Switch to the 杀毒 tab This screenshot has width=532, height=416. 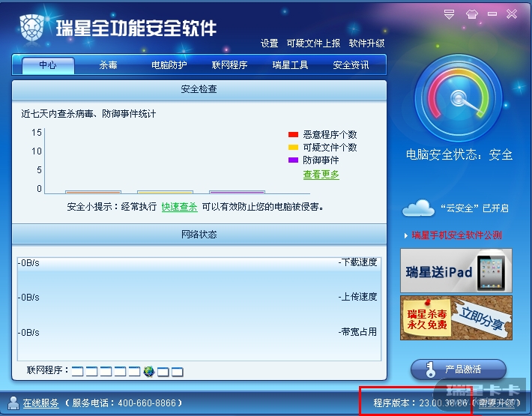pos(108,64)
